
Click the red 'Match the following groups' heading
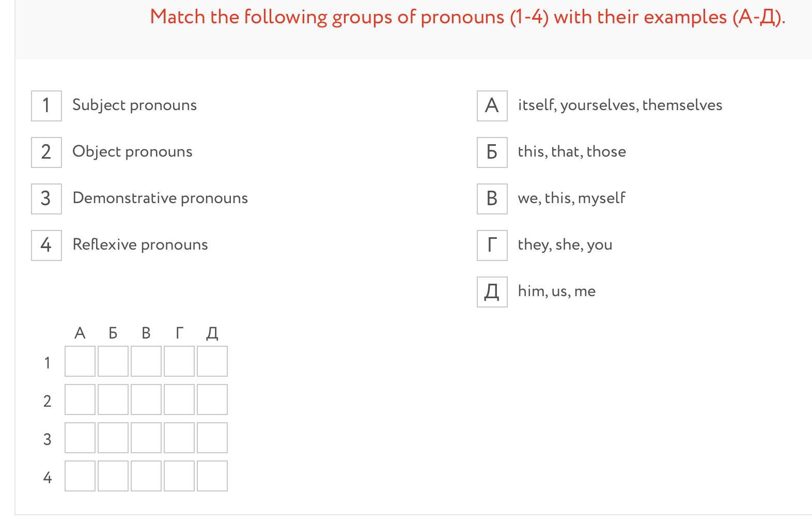click(467, 17)
